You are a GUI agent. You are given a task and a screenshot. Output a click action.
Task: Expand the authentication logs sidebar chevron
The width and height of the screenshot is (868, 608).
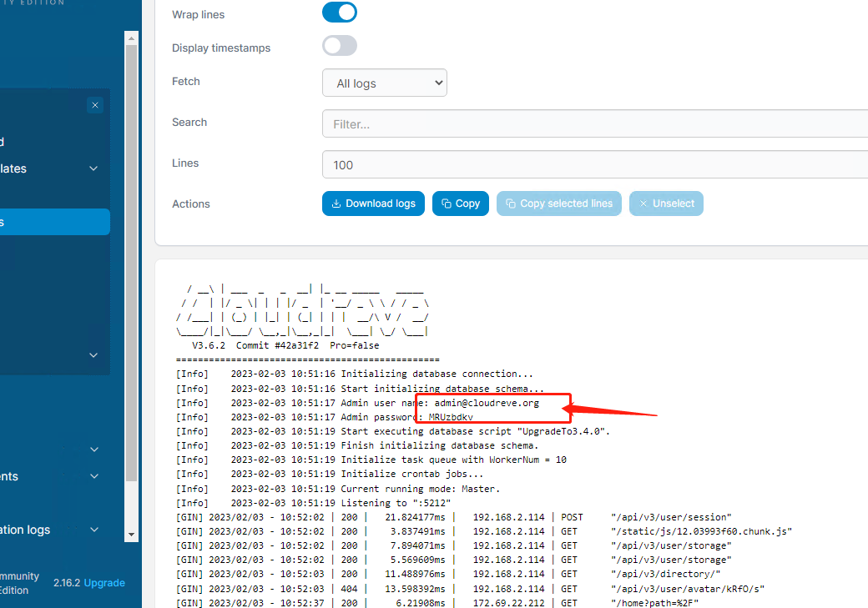point(93,530)
